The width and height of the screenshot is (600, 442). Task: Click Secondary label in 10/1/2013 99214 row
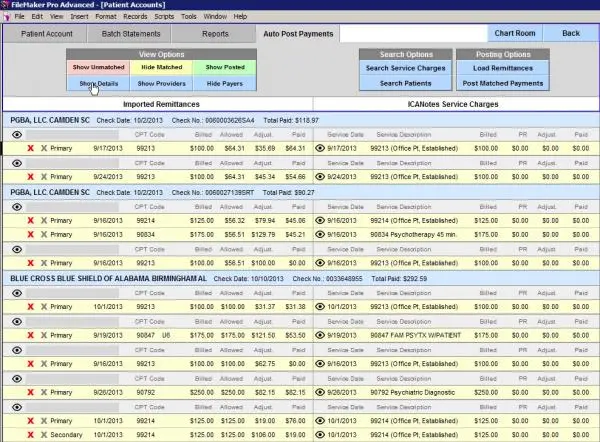[x=66, y=435]
